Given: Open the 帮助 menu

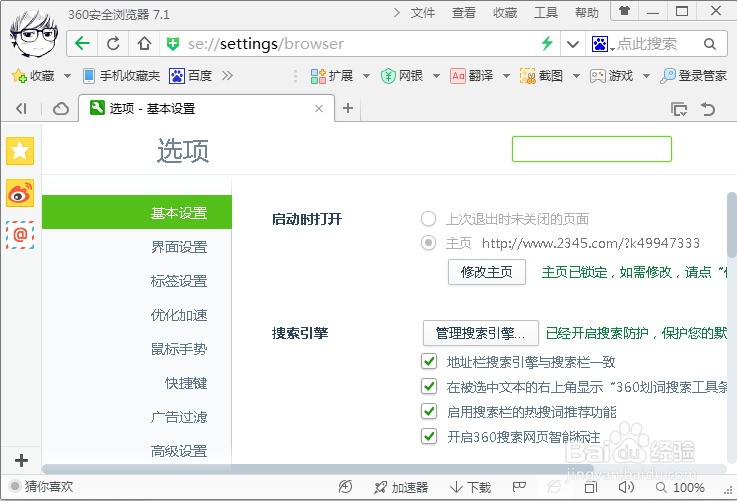Looking at the screenshot, I should 587,13.
